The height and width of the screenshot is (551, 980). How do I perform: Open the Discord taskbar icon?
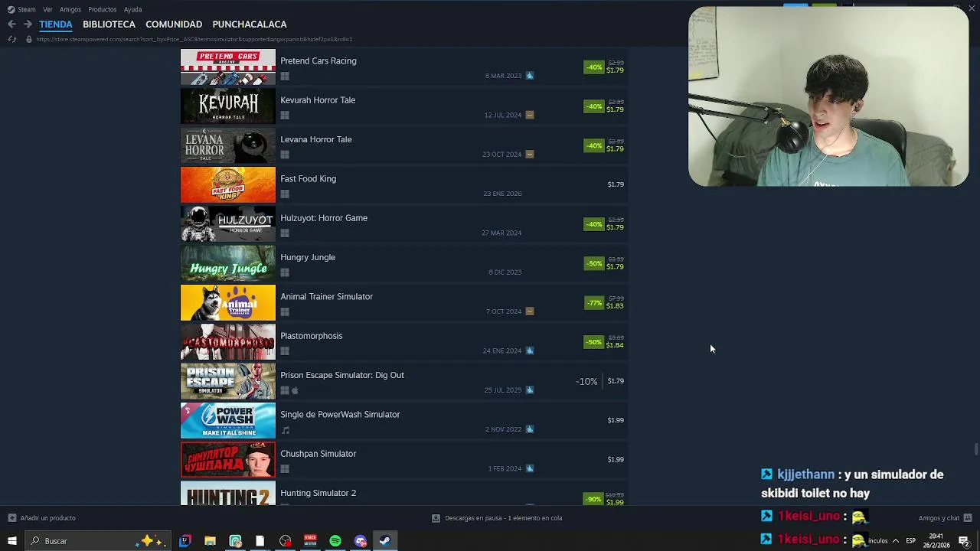[361, 541]
